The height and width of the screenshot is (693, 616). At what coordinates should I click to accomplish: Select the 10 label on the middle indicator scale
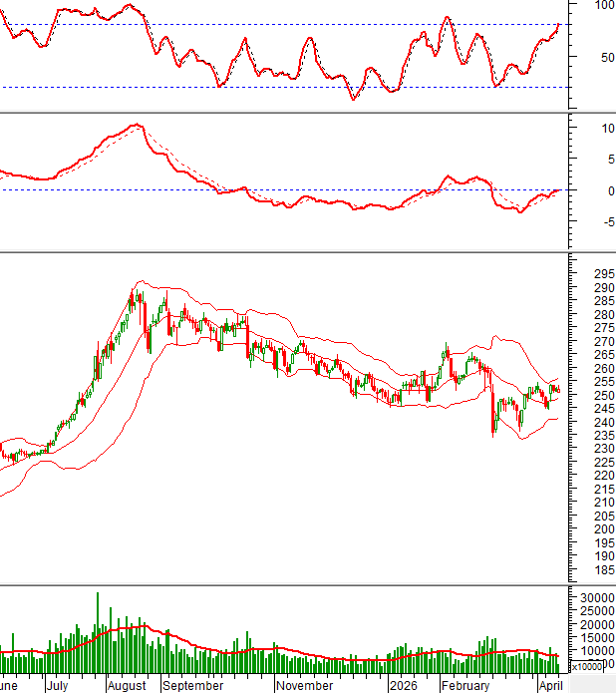(x=599, y=129)
